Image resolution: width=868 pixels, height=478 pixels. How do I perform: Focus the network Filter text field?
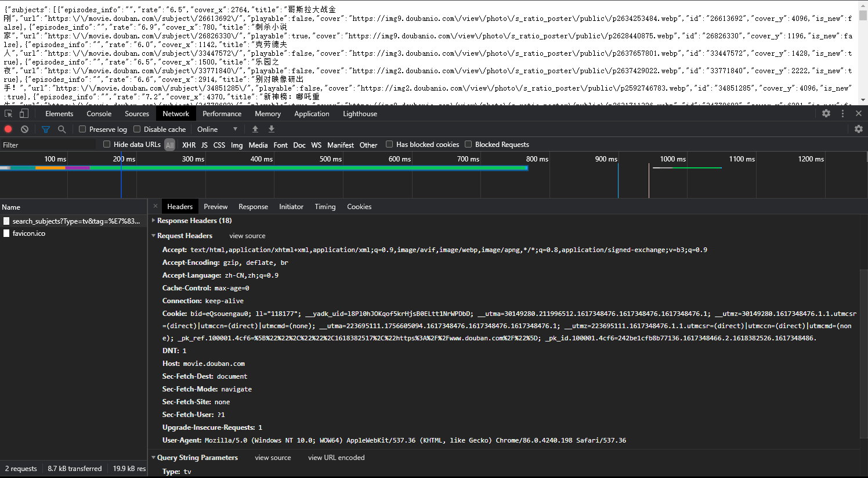click(49, 145)
